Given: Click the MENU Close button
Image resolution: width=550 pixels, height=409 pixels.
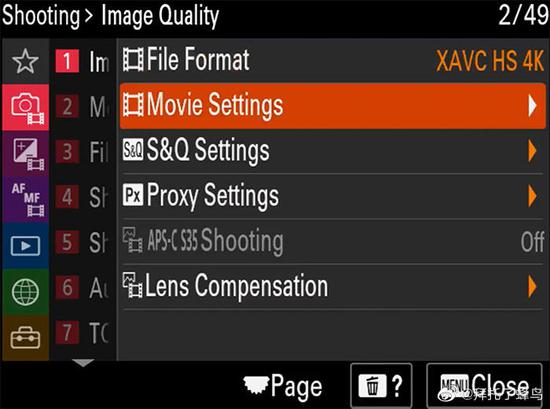Looking at the screenshot, I should click(485, 385).
